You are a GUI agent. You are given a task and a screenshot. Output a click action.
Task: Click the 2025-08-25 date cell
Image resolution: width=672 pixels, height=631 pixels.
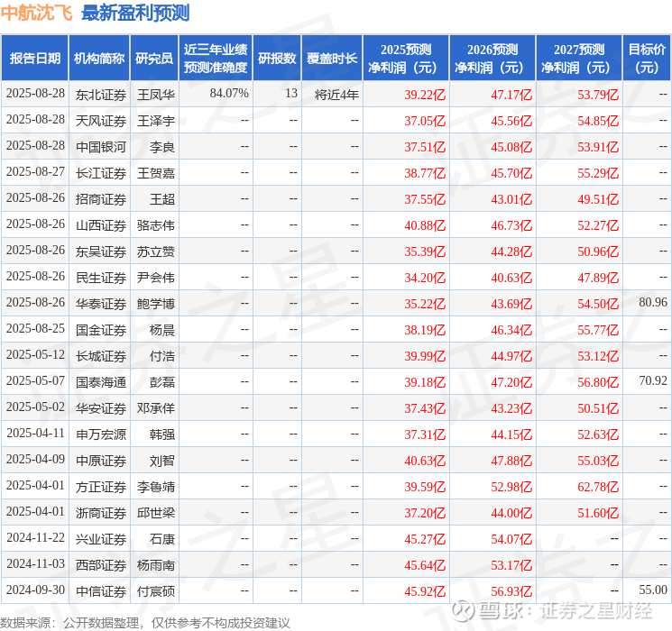coord(35,328)
